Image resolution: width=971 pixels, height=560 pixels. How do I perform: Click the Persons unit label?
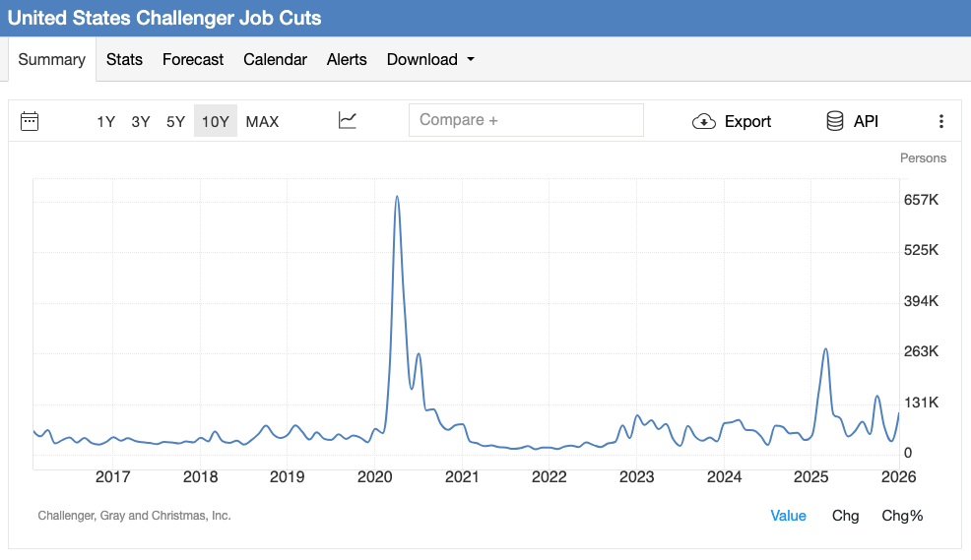coord(923,158)
